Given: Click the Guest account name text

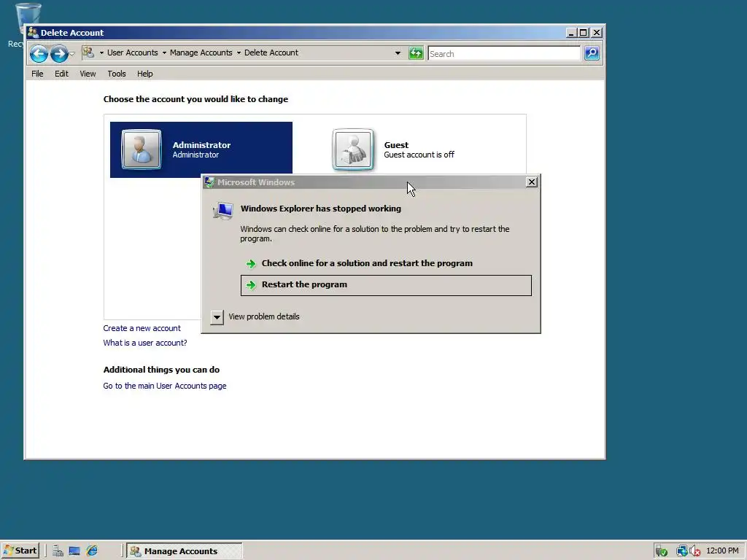Looking at the screenshot, I should click(396, 145).
